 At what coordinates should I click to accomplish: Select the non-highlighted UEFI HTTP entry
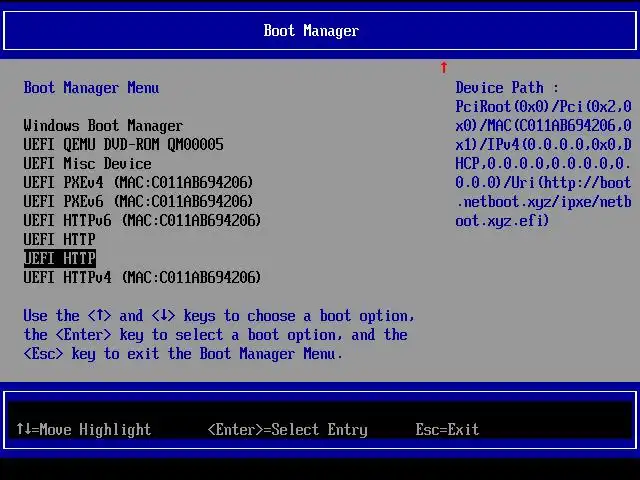coord(60,239)
